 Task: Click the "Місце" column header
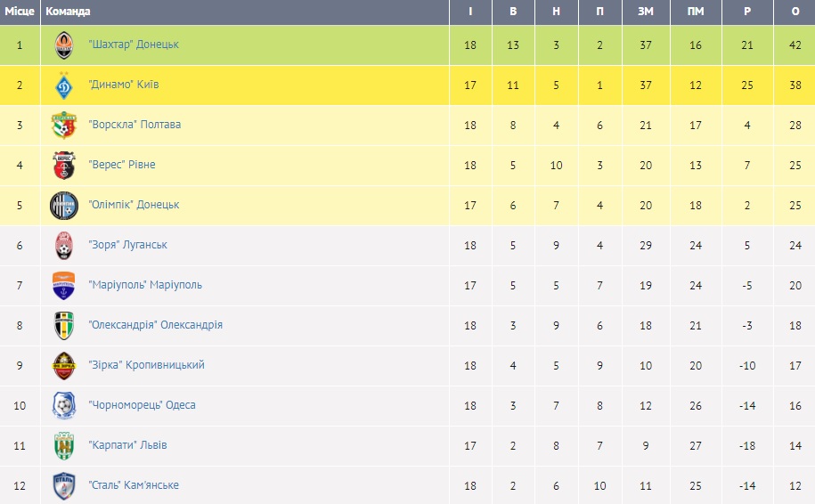[19, 12]
